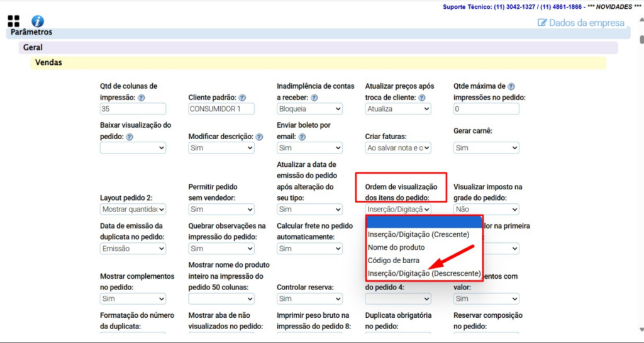
Task: Open the Criar faturas dropdown
Action: 398,148
